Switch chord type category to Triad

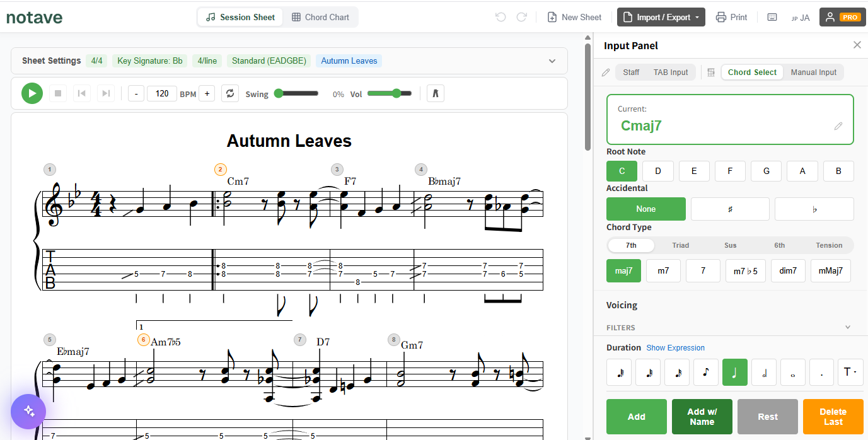680,245
